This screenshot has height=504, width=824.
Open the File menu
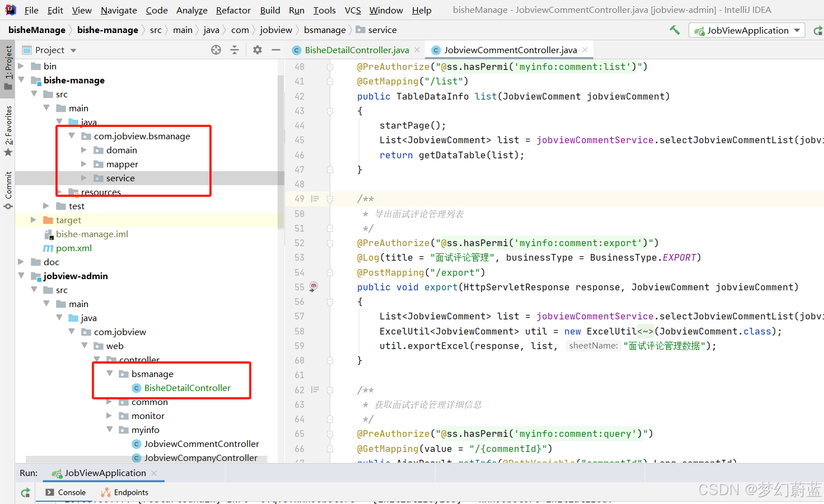31,10
